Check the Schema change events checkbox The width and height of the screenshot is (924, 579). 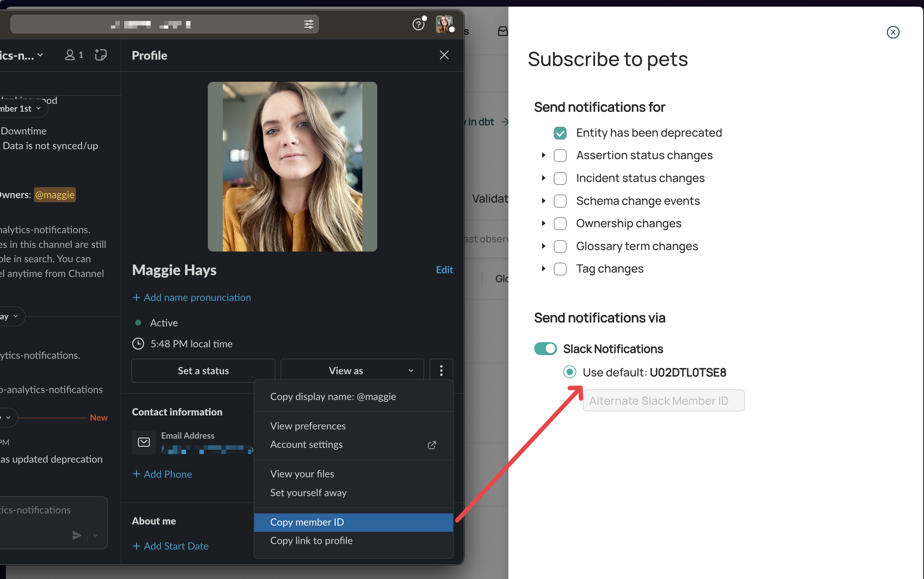click(x=560, y=201)
